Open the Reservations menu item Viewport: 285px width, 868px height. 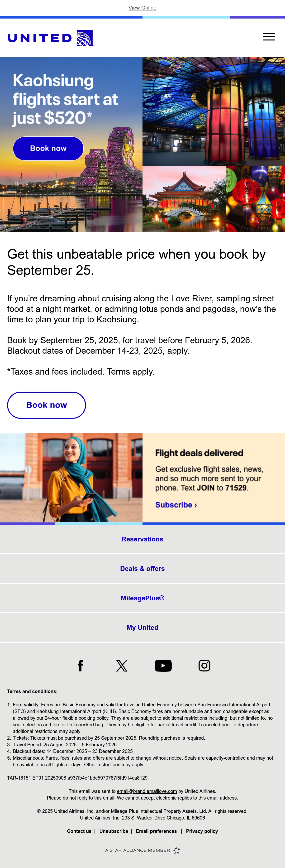click(x=142, y=539)
